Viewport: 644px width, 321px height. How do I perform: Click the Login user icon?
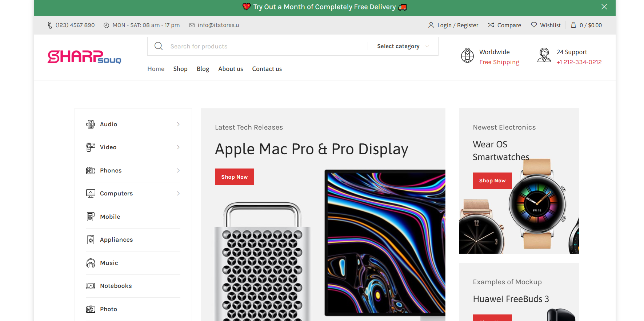pyautogui.click(x=431, y=25)
